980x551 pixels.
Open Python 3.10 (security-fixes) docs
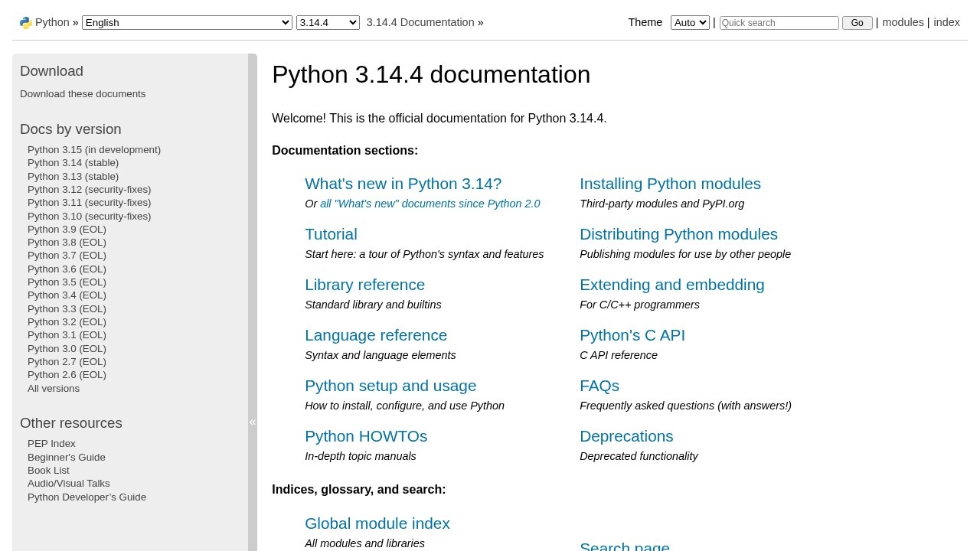[89, 217]
